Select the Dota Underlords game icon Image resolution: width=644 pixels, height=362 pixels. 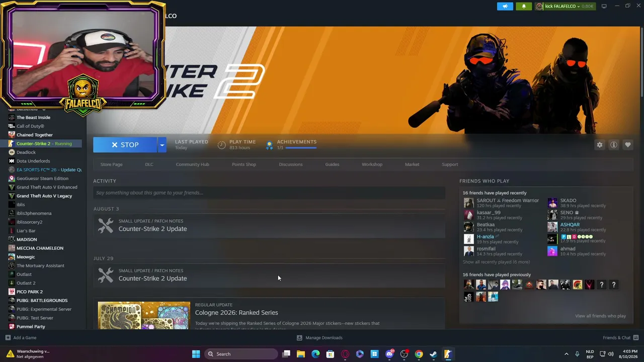pos(12,161)
